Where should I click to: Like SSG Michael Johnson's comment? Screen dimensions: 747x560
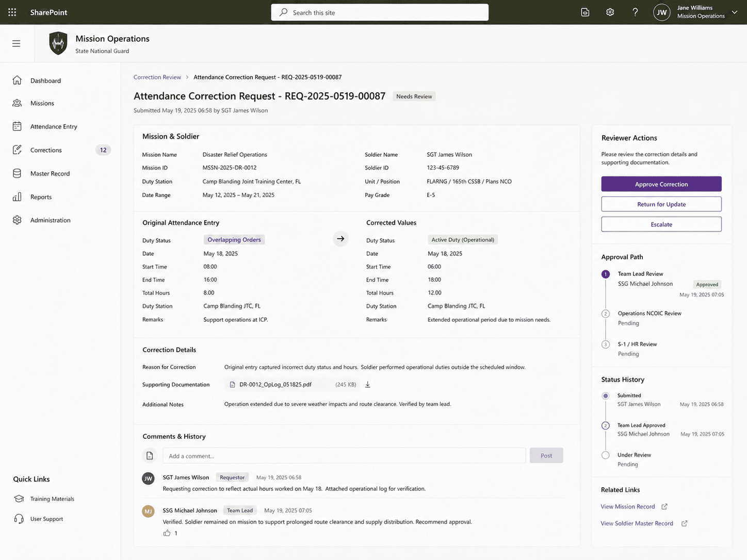(167, 533)
